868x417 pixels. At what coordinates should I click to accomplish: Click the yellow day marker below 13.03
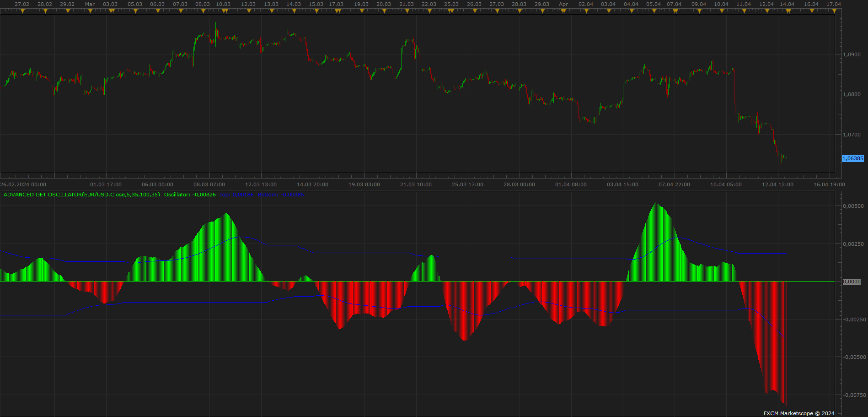pyautogui.click(x=271, y=11)
